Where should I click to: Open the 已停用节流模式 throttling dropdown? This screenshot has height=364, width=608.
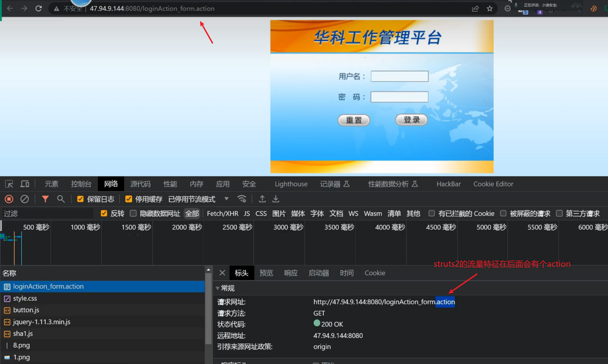point(226,199)
